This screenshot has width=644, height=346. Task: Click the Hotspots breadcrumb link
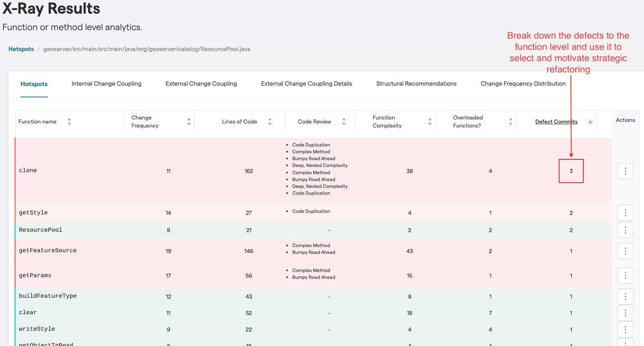click(x=21, y=49)
